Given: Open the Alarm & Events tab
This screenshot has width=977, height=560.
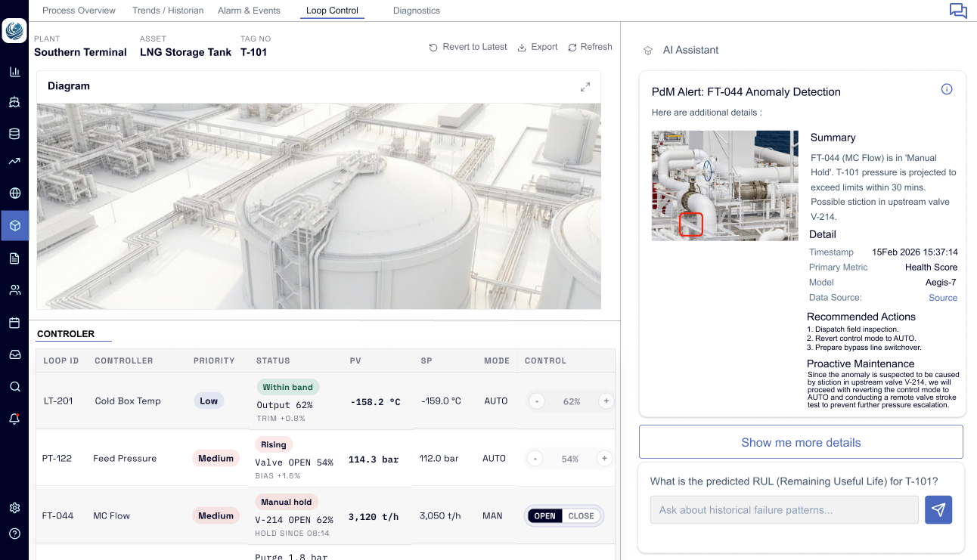Looking at the screenshot, I should click(x=249, y=11).
